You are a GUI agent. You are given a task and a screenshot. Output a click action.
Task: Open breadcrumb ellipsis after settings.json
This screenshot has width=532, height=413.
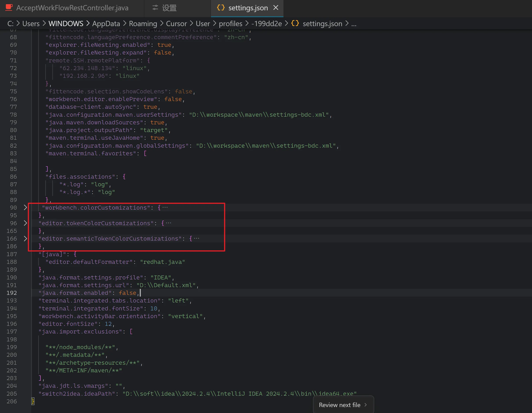tap(354, 24)
